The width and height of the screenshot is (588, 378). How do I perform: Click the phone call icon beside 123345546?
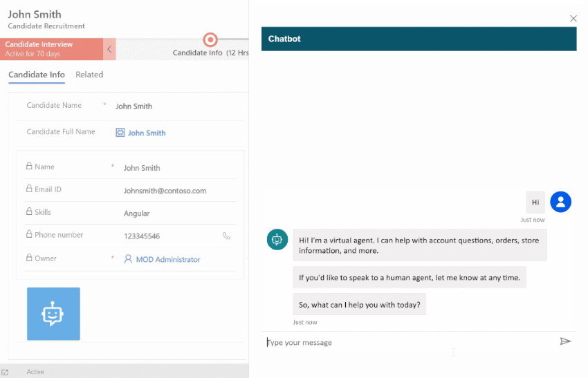point(226,236)
